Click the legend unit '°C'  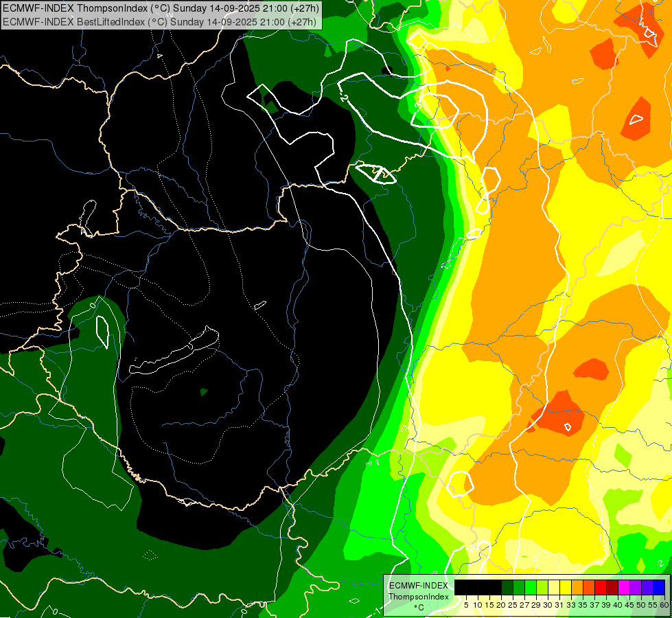pos(419,608)
